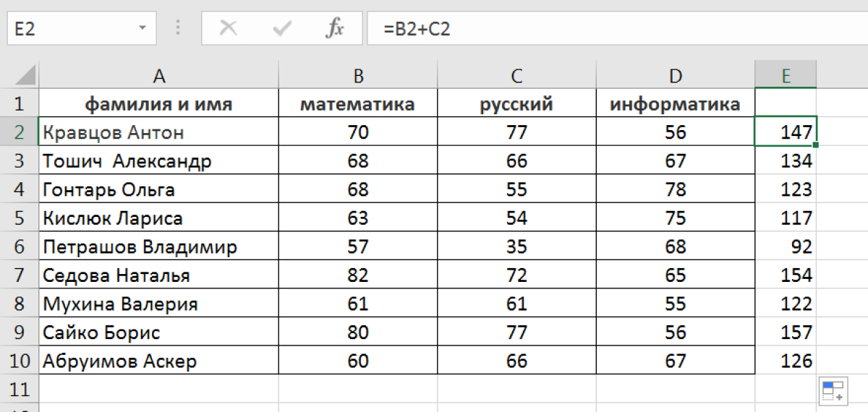Click cell E10 with value 126
The image size is (868, 412).
click(x=786, y=361)
